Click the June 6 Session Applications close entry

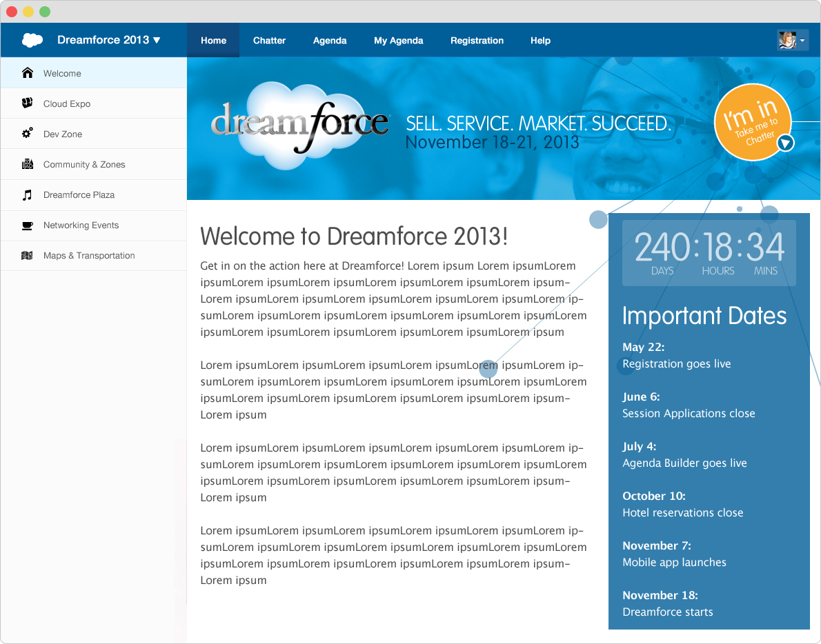689,405
